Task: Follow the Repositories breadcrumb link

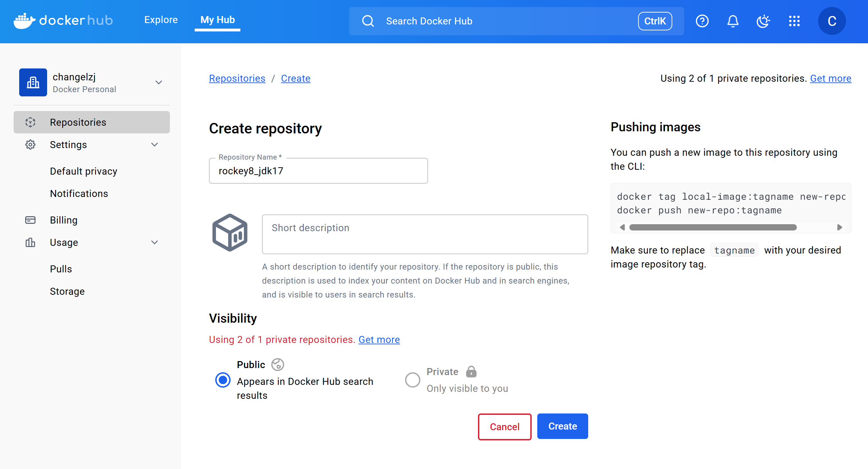Action: click(x=237, y=78)
